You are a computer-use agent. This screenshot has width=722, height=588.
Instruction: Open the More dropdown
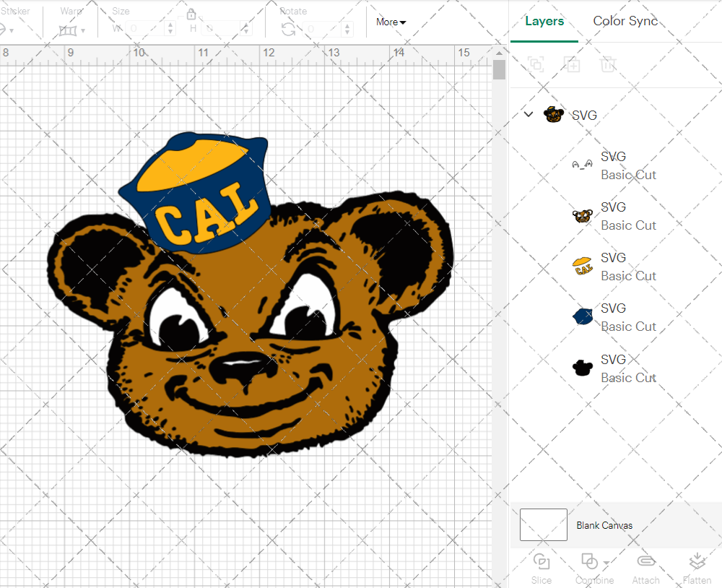point(390,22)
